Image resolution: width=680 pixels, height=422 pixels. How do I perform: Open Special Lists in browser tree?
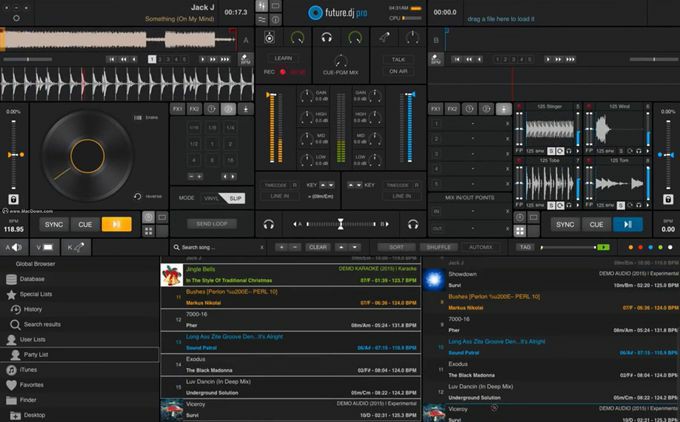click(x=80, y=294)
